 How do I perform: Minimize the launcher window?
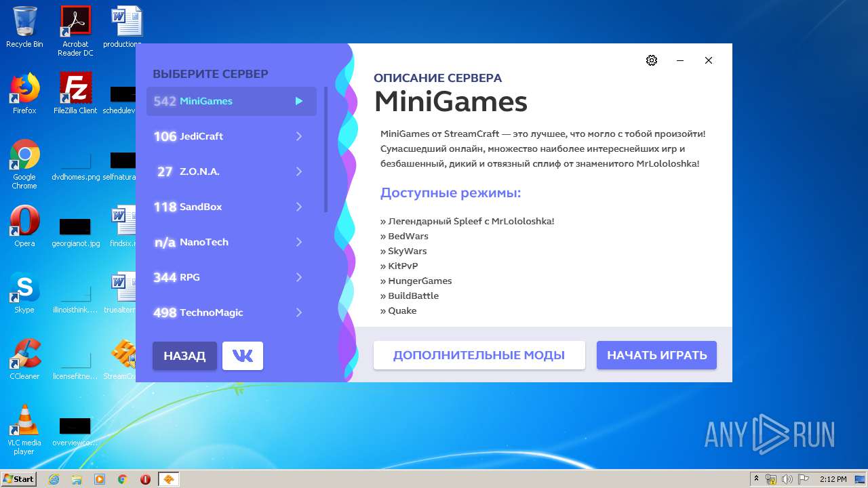pyautogui.click(x=679, y=60)
